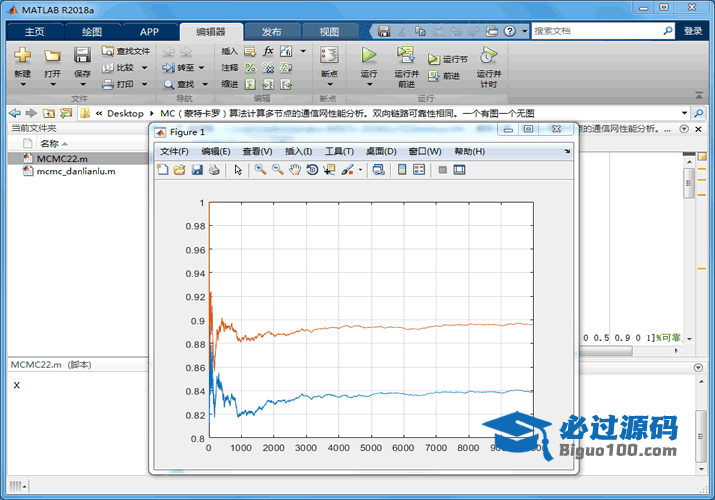Switch to the View (视图) tab

[x=329, y=31]
